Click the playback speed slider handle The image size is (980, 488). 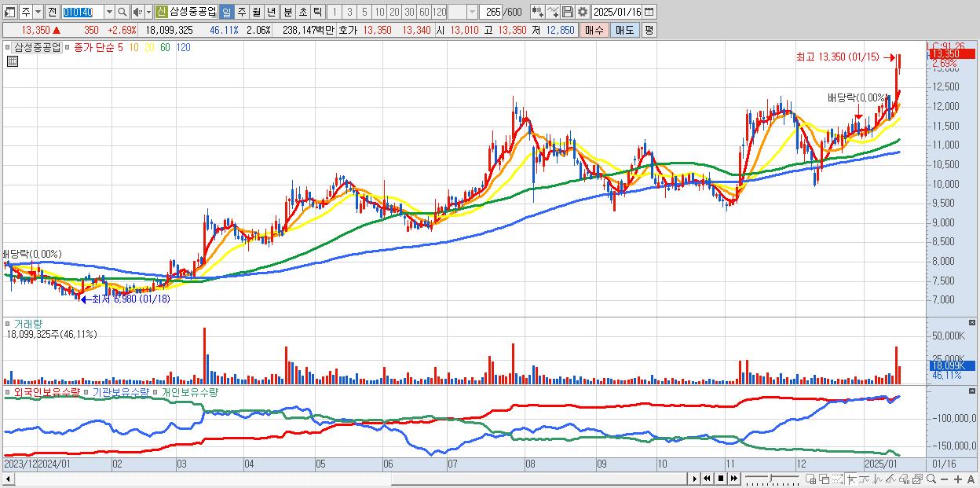pyautogui.click(x=770, y=478)
